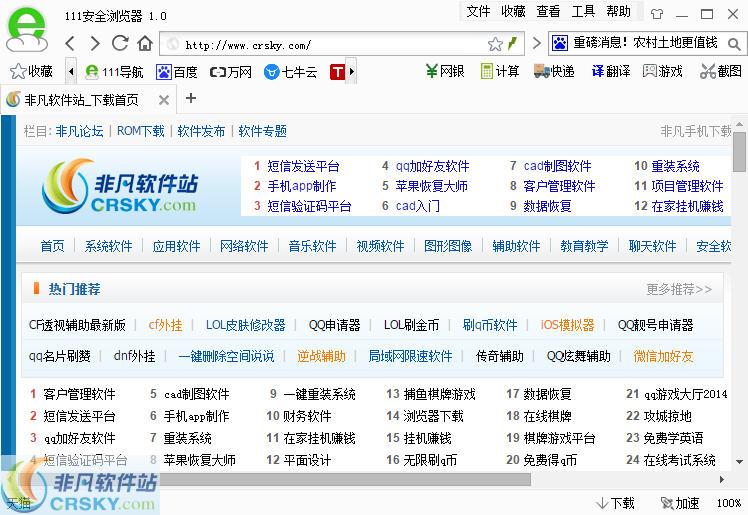Open cf外挂 link
748x515 pixels.
coord(165,325)
